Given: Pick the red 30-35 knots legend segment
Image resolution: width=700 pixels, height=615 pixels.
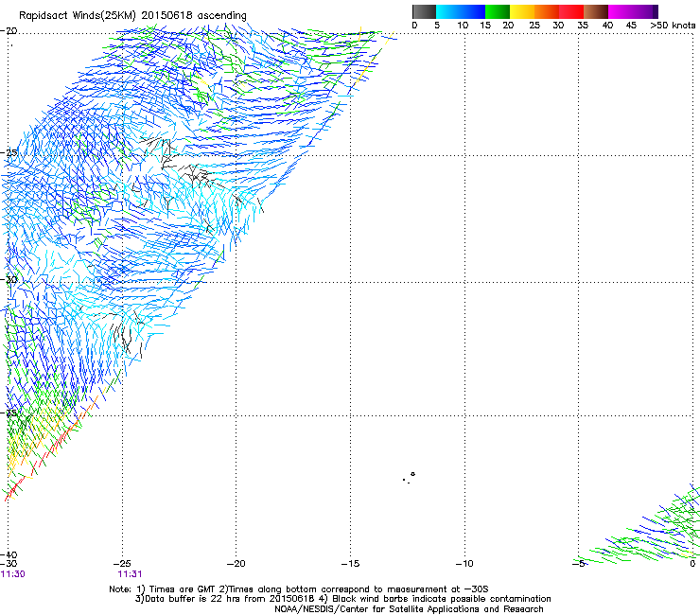Looking at the screenshot, I should (x=571, y=11).
